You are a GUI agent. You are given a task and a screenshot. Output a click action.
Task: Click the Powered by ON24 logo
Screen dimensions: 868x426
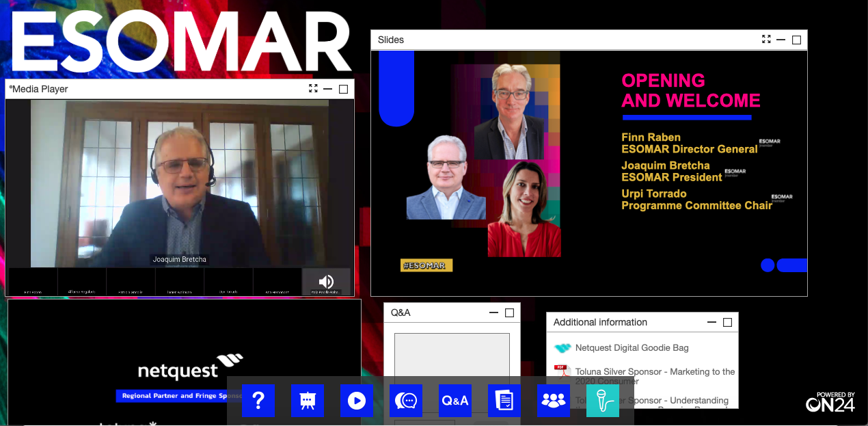[x=830, y=403]
